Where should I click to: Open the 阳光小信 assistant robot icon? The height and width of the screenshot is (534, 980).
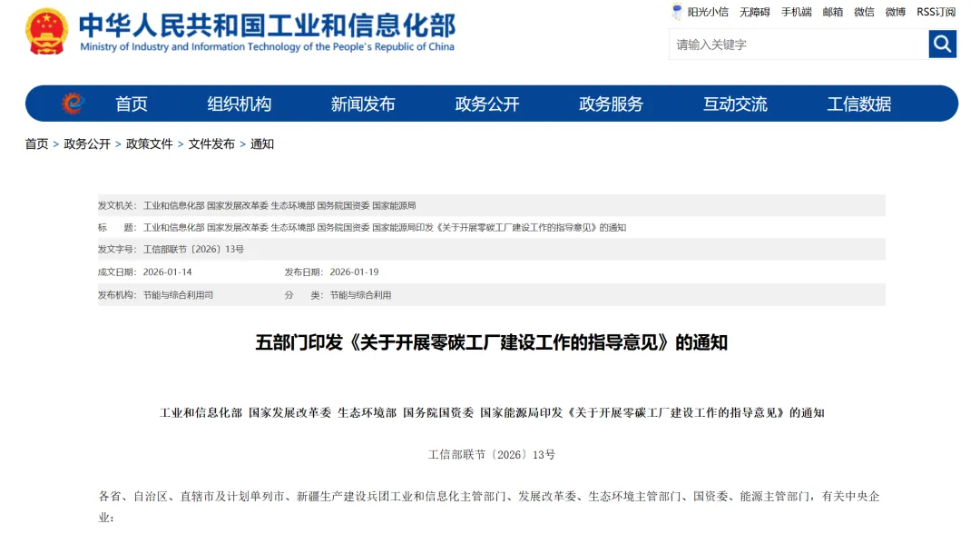point(677,12)
